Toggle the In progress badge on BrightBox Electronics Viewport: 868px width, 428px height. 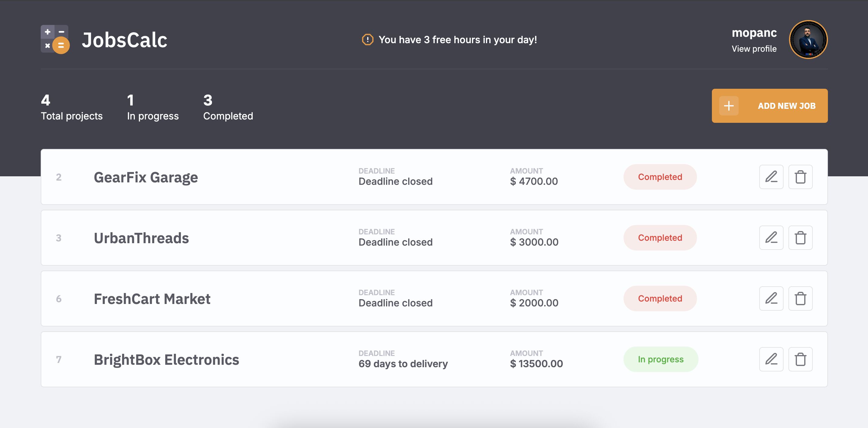pyautogui.click(x=661, y=359)
